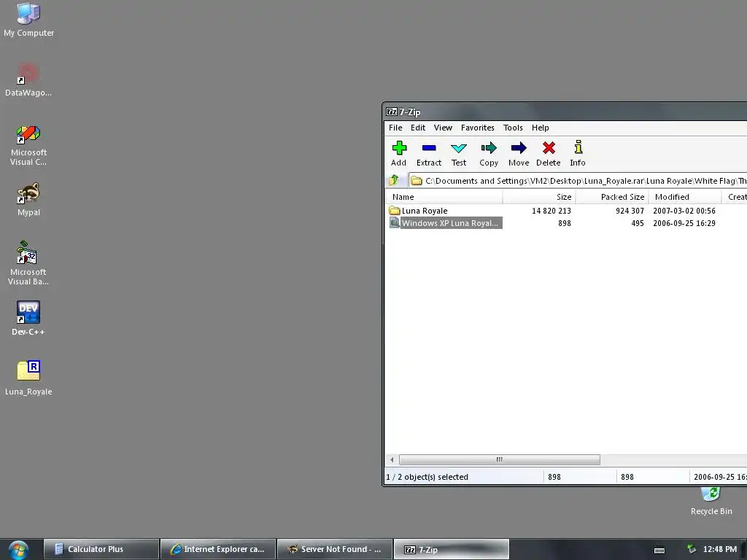Run the Test archive tool
Viewport: 747px width, 560px height.
tap(459, 153)
